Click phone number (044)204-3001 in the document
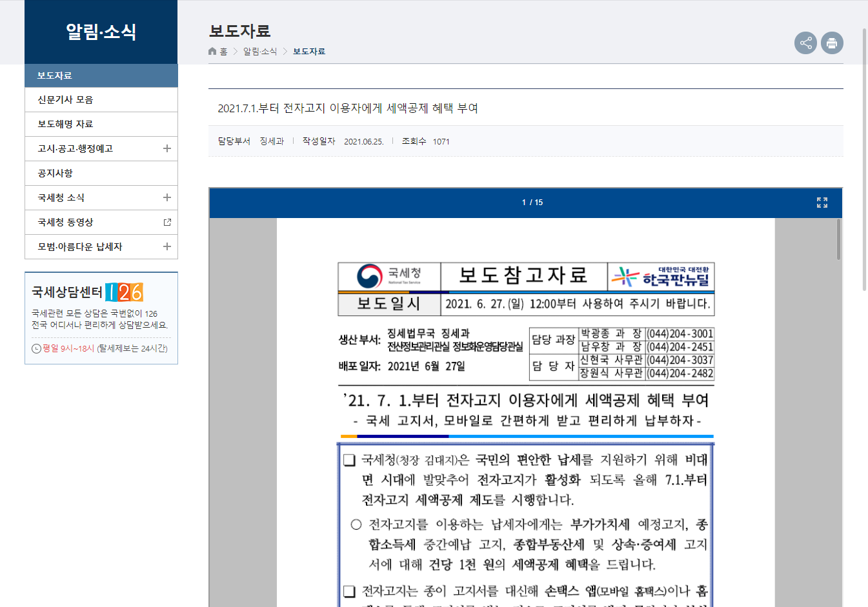 click(680, 333)
